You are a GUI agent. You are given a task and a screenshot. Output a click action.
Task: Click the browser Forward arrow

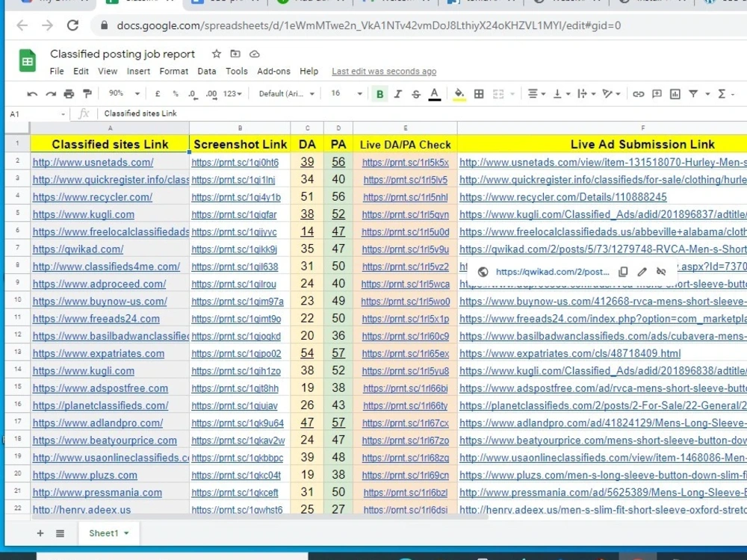pyautogui.click(x=47, y=25)
